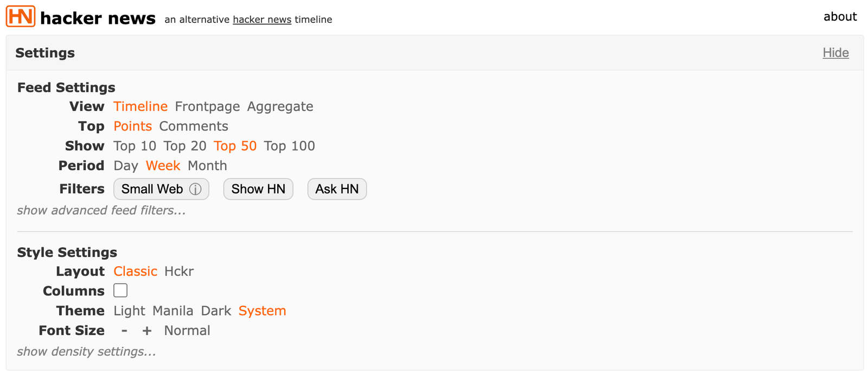Open the hacker news link in the tagline
The height and width of the screenshot is (371, 868).
pyautogui.click(x=262, y=20)
